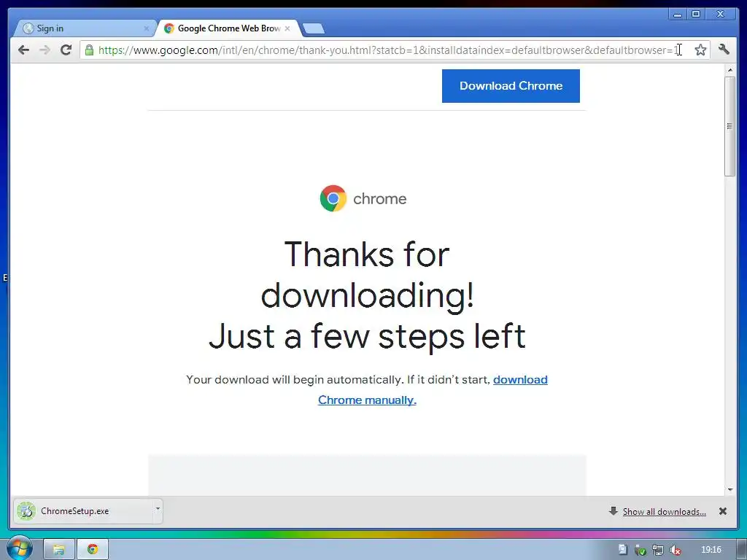This screenshot has height=560, width=747.
Task: Click the down arrow icon beside Show all downloads
Action: pos(613,511)
